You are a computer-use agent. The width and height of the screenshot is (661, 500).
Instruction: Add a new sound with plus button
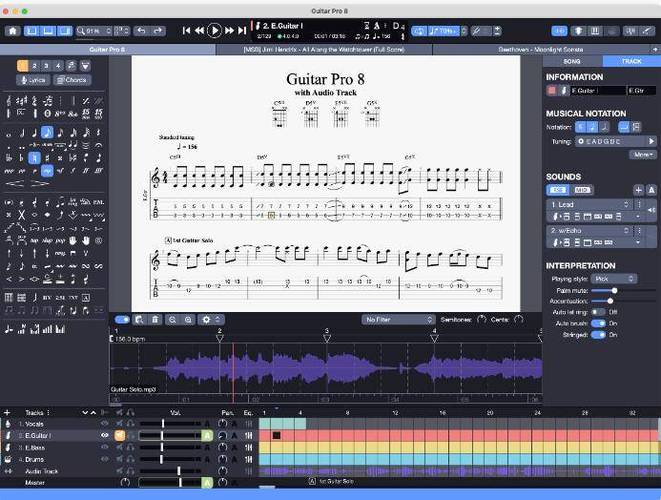tap(638, 190)
